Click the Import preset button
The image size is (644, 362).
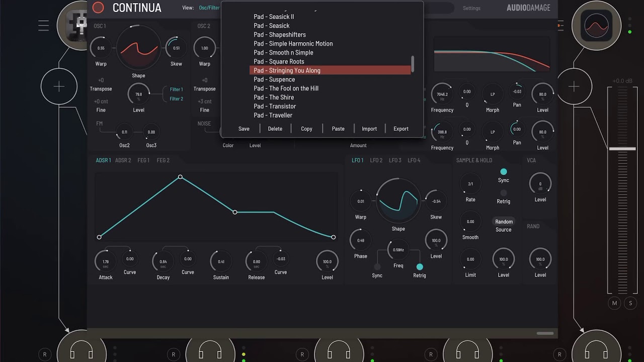(369, 129)
